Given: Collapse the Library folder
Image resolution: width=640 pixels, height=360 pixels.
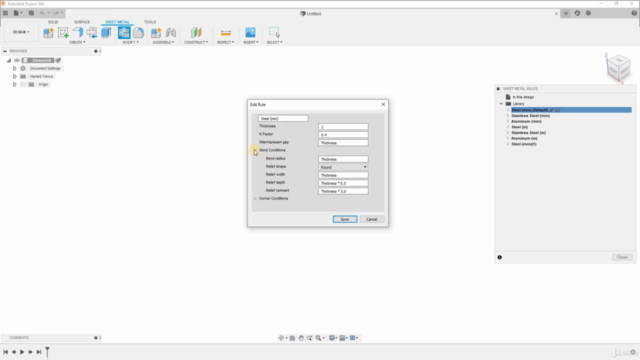Looking at the screenshot, I should [501, 104].
